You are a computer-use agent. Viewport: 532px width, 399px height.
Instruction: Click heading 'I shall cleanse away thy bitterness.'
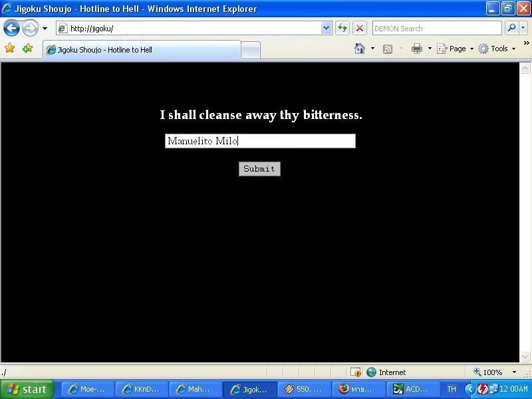click(x=261, y=115)
